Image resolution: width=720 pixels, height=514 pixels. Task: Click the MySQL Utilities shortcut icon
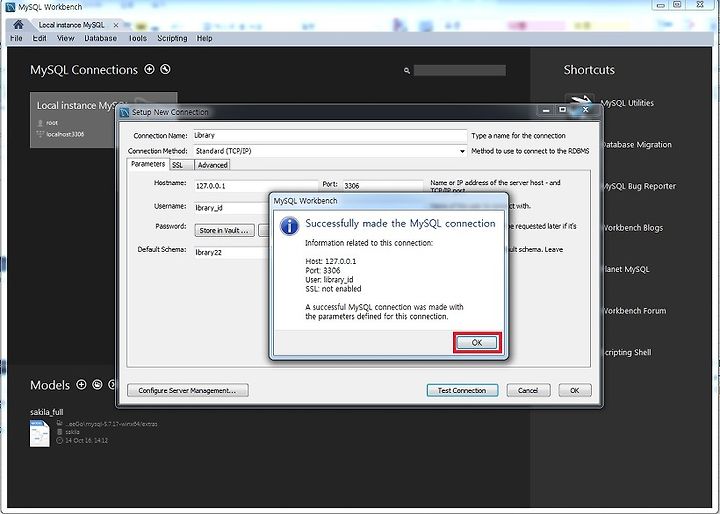(x=579, y=99)
